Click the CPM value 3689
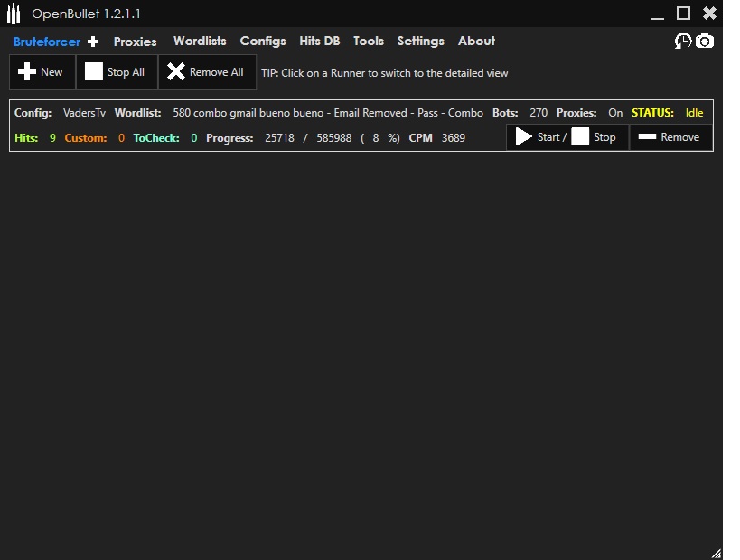This screenshot has height=560, width=740. [x=454, y=138]
